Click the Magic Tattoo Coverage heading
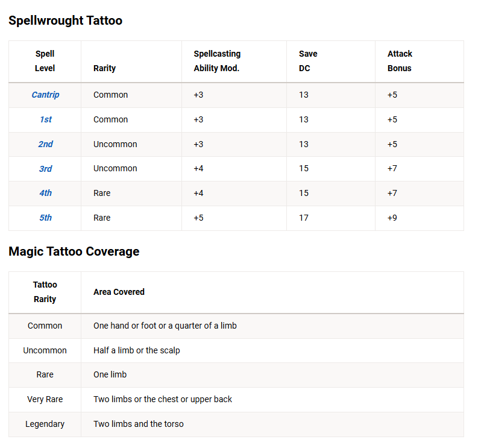Screen dimensions: 484x448 pyautogui.click(x=74, y=251)
